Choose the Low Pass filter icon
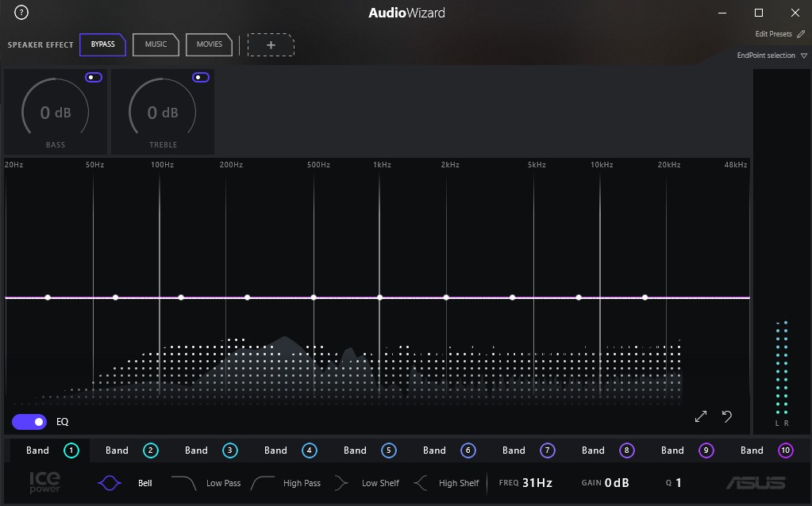Screen dimensions: 812x506 (x=184, y=483)
